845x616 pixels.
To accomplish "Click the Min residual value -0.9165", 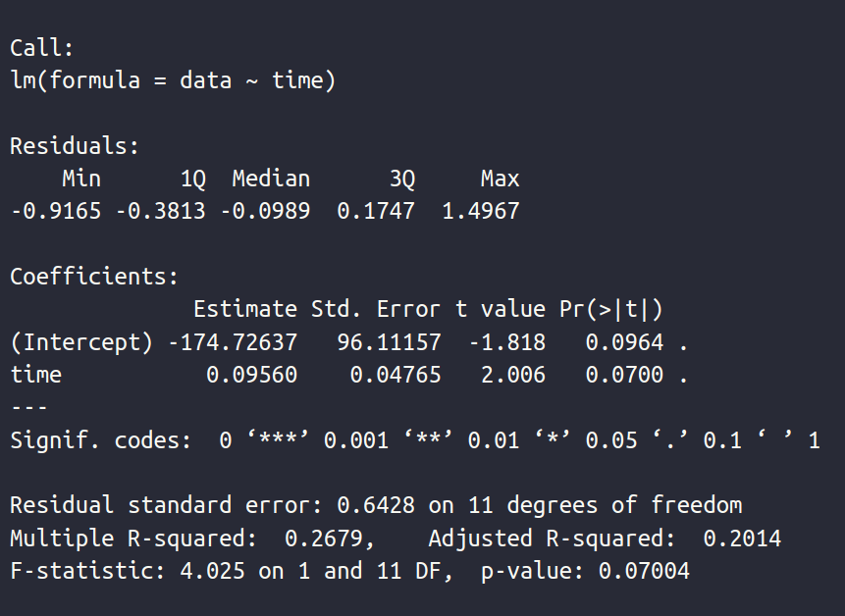I will click(x=55, y=211).
